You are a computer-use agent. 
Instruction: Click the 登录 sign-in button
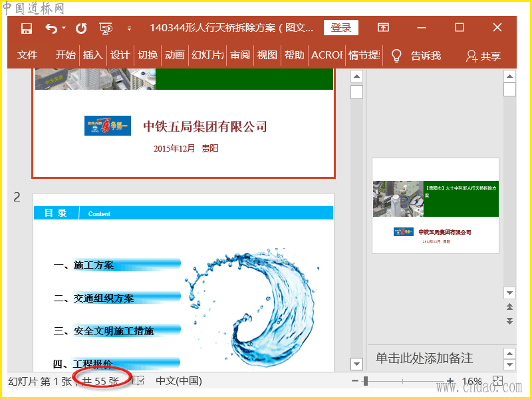point(341,27)
